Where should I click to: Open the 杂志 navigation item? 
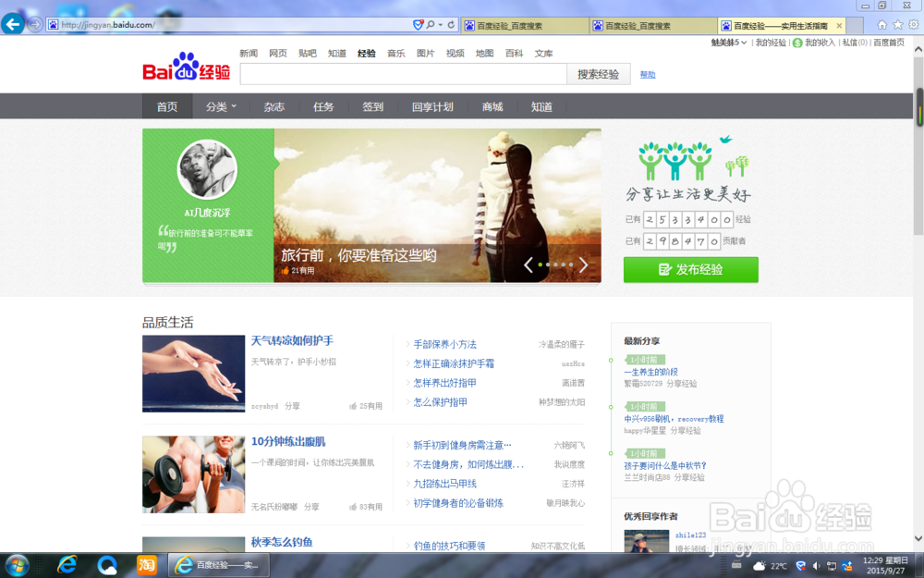pyautogui.click(x=274, y=106)
